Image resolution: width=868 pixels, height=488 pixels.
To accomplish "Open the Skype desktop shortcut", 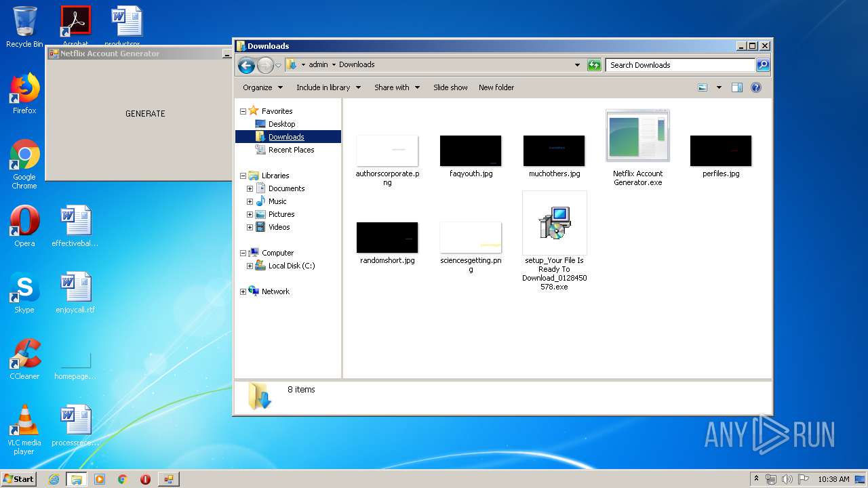I will click(24, 293).
